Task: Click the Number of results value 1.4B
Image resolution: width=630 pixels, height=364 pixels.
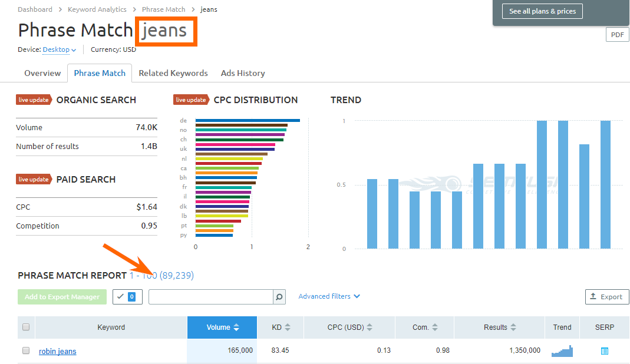Action: click(149, 146)
